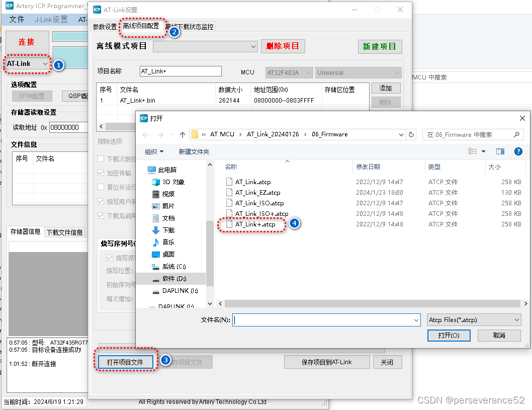The width and height of the screenshot is (532, 410).
Task: Click 打开项目文件 button
Action: (125, 362)
